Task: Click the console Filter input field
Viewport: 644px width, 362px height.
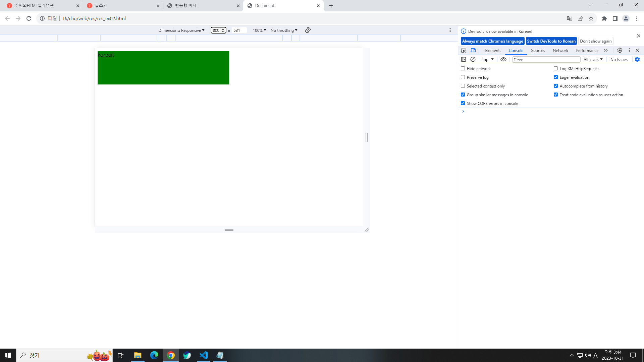Action: 546,60
